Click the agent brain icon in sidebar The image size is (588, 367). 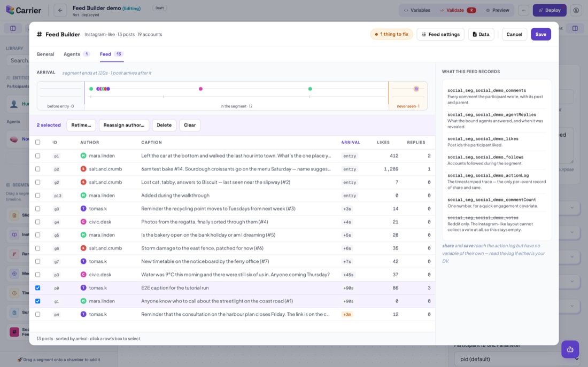click(x=14, y=139)
